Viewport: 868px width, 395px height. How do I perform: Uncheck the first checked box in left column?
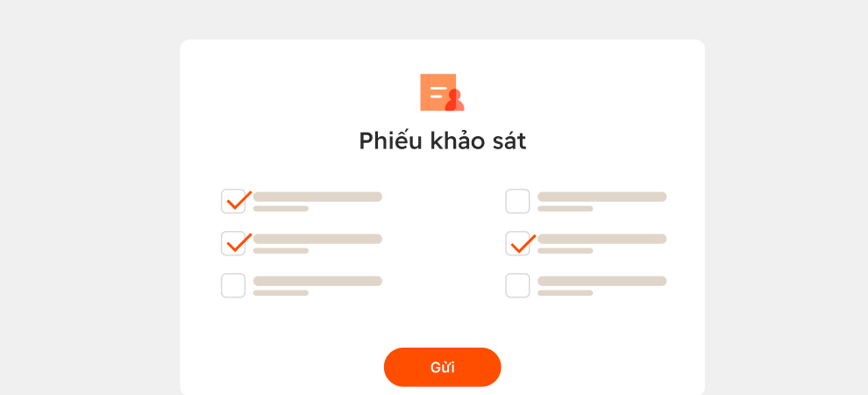[x=233, y=201]
